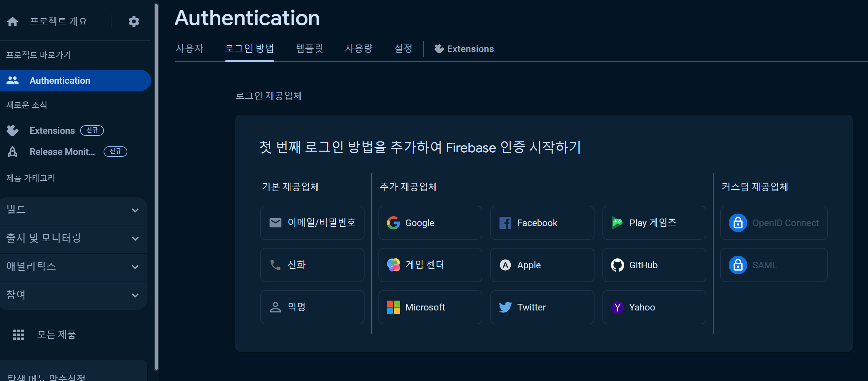
Task: Add Play 게임즈 provider
Action: (x=654, y=223)
